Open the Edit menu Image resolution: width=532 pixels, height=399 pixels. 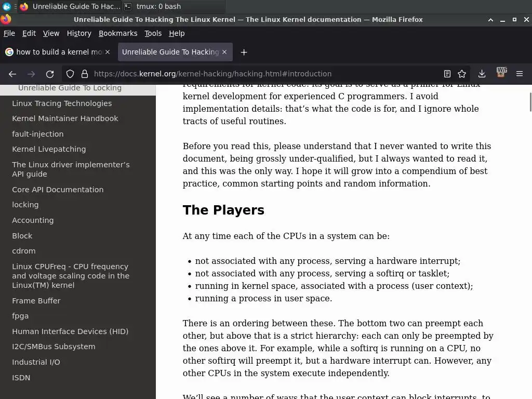click(x=29, y=33)
